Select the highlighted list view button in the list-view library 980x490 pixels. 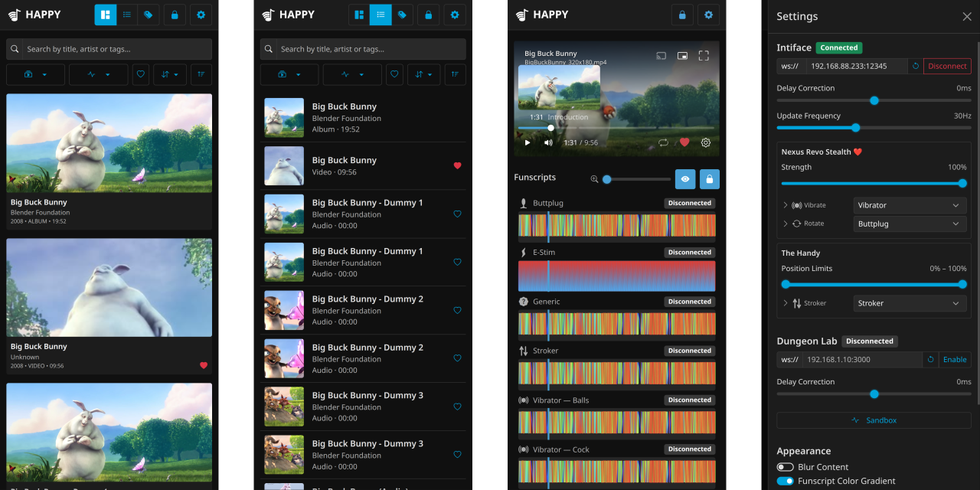(381, 15)
